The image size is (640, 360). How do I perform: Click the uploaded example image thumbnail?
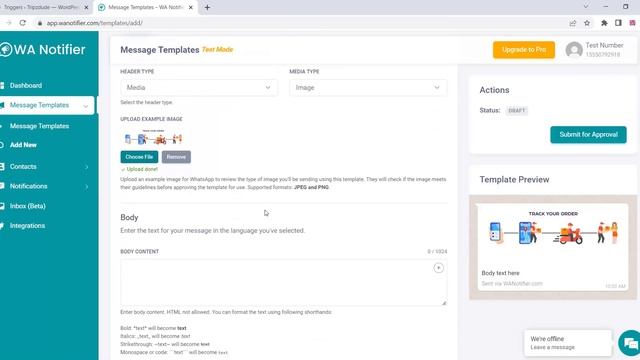click(x=153, y=138)
